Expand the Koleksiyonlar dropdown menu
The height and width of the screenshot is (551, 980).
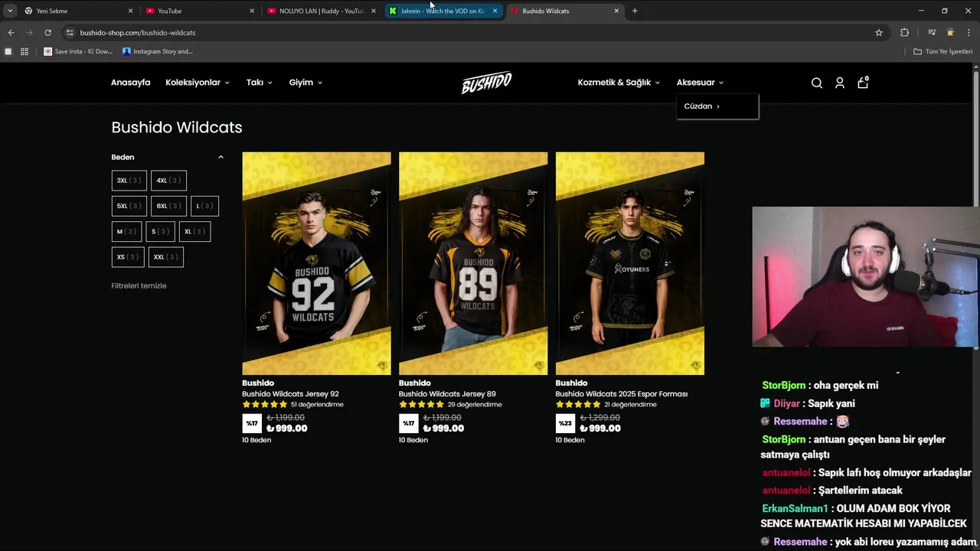[x=198, y=83]
